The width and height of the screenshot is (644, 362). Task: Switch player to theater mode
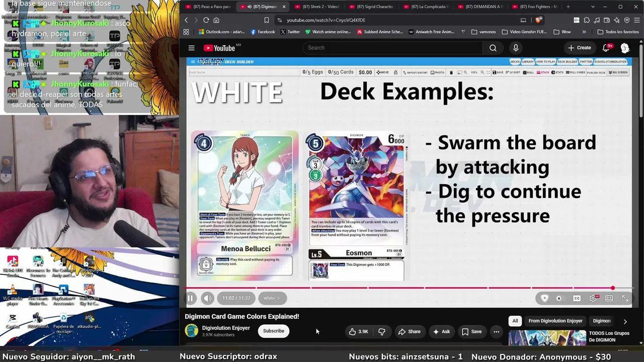(x=609, y=298)
